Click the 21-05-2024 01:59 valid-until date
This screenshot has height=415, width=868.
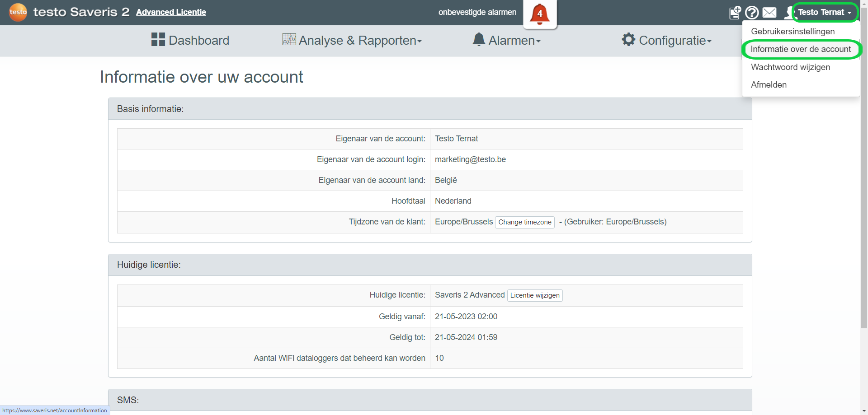[466, 337]
